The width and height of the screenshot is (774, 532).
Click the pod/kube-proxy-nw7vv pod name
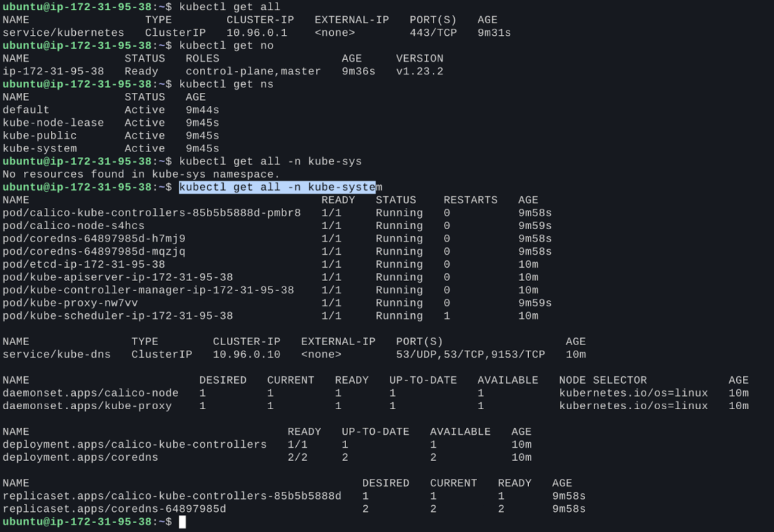point(70,303)
